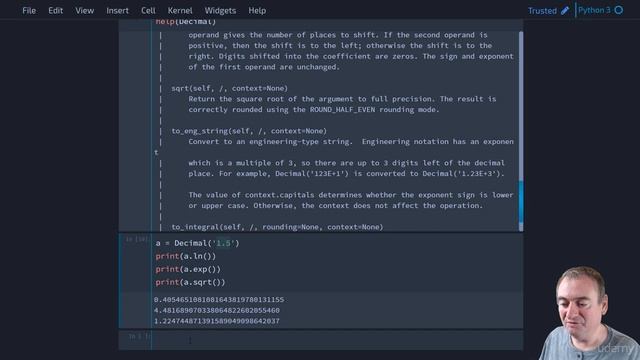Click the print(a.sqrt()) code line
640x360 pixels.
(190, 282)
